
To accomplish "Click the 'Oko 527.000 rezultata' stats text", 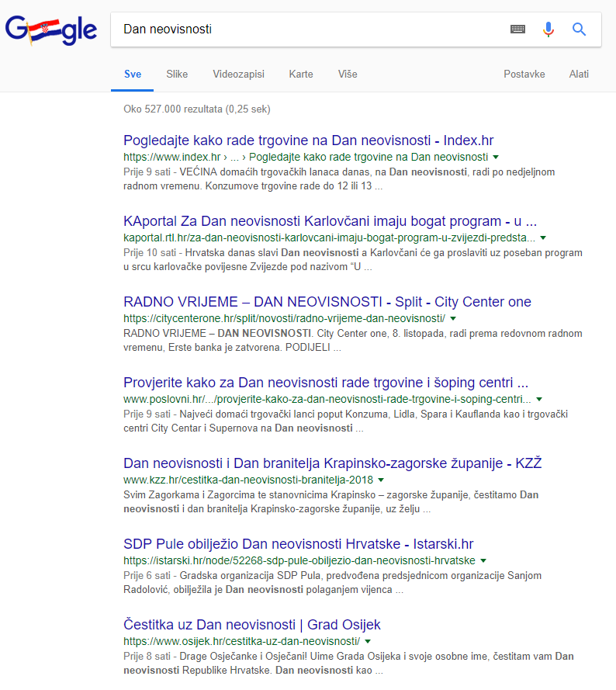I will click(x=197, y=109).
